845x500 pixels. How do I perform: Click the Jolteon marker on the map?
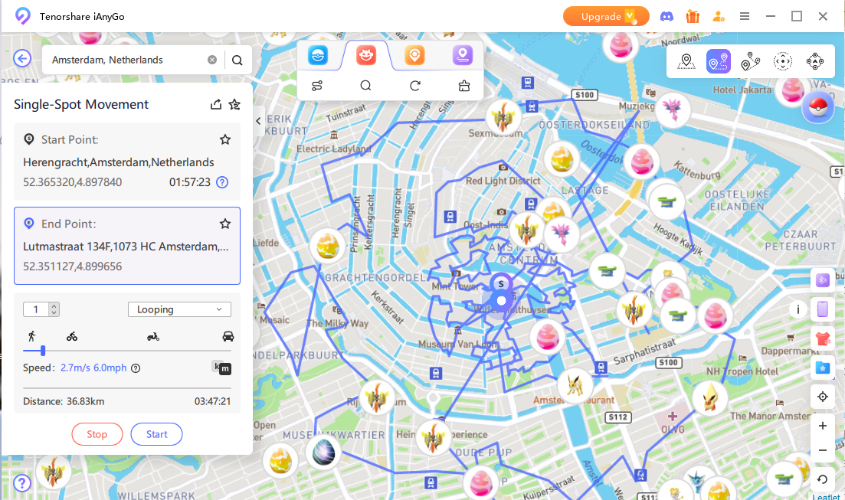pyautogui.click(x=575, y=386)
